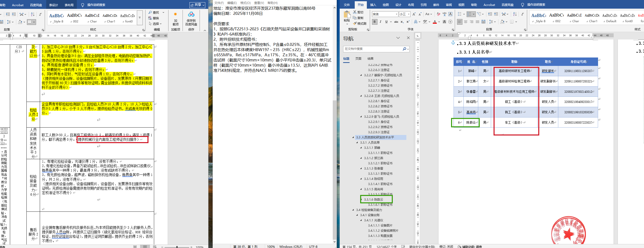
Task: Toggle Bold in the right Word window
Action: click(374, 22)
